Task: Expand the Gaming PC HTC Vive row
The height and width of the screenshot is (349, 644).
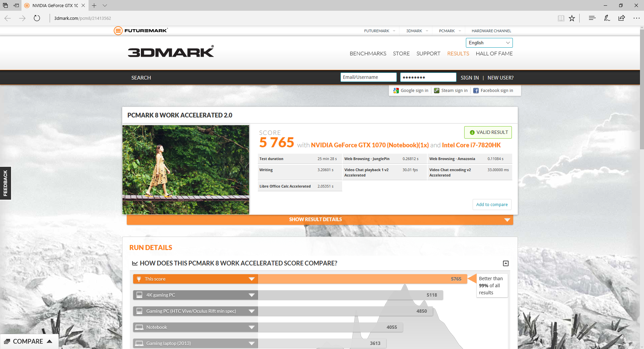Action: [x=252, y=311]
